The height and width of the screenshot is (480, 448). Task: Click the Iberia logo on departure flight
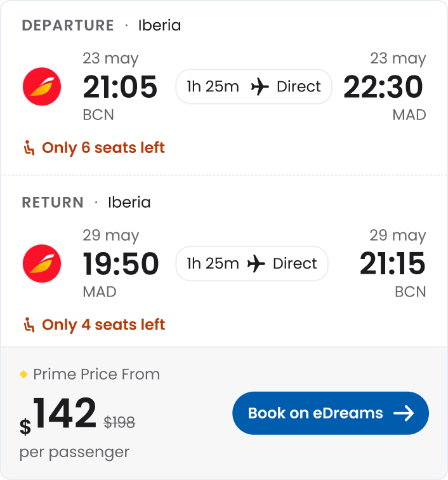42,86
